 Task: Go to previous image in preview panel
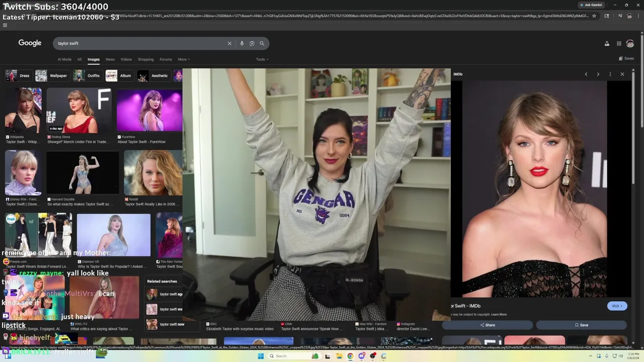point(586,74)
